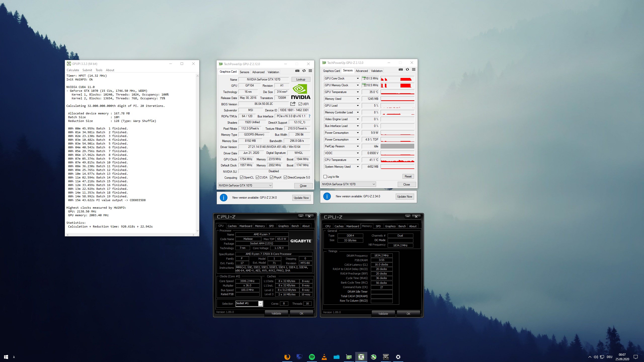Click Update Now in left GPU-Z notice
The height and width of the screenshot is (362, 644).
click(301, 198)
